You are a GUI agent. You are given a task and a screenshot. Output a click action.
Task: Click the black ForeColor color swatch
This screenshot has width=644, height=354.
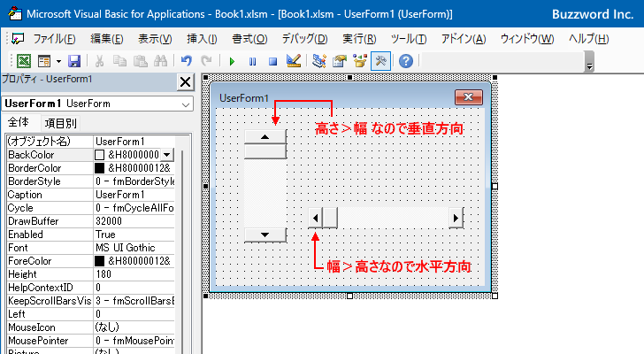[x=99, y=261]
